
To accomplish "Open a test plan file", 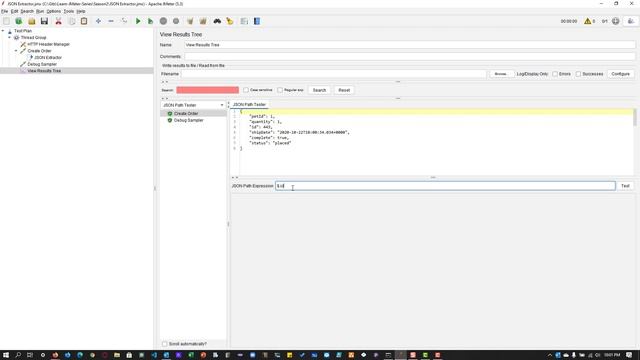I will coord(32,21).
